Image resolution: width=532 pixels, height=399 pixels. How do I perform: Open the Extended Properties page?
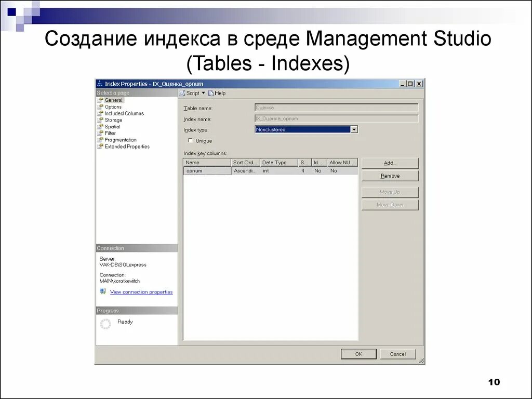(127, 146)
